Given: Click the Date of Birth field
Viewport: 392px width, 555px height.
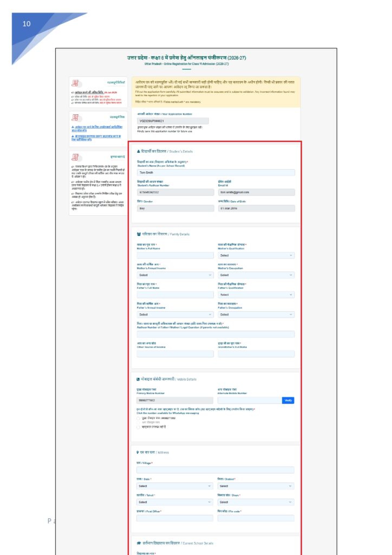Looking at the screenshot, I should click(x=256, y=209).
